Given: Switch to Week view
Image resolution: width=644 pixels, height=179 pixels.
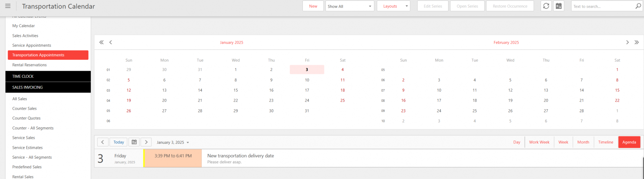Looking at the screenshot, I should tap(563, 142).
